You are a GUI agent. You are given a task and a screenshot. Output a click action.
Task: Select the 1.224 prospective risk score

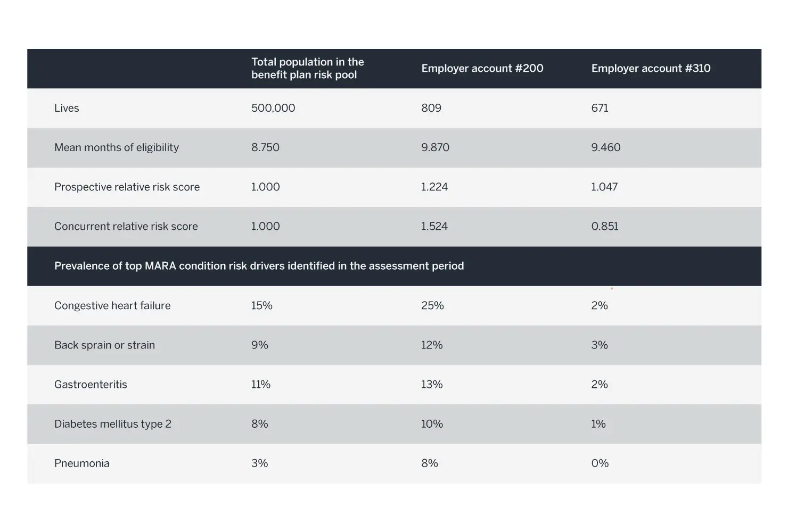434,187
